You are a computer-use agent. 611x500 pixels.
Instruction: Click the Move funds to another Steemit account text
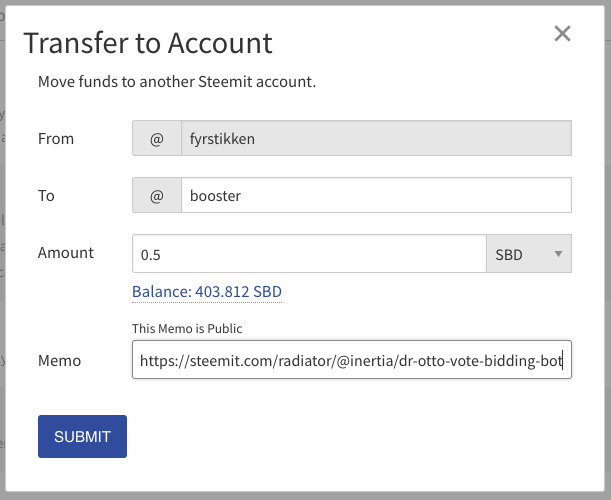(177, 82)
